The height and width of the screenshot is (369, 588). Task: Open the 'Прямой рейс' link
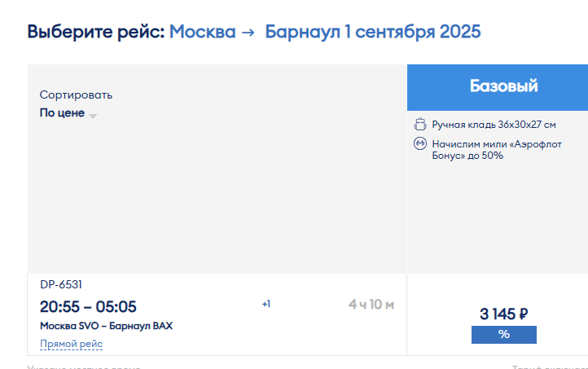click(x=71, y=344)
